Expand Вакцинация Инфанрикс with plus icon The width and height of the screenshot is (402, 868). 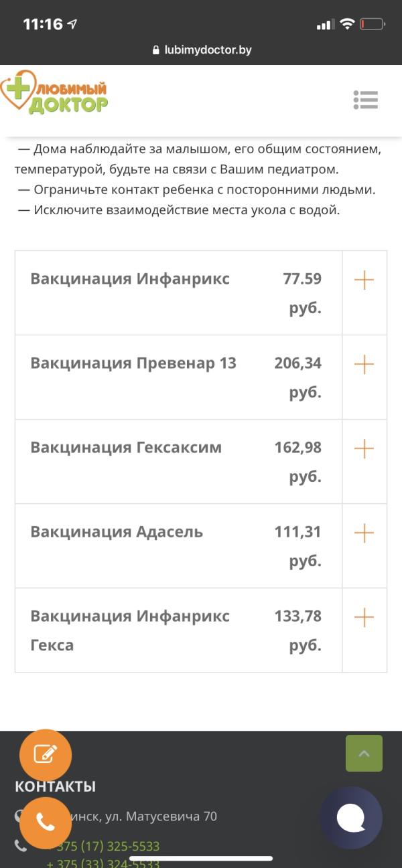pyautogui.click(x=364, y=280)
